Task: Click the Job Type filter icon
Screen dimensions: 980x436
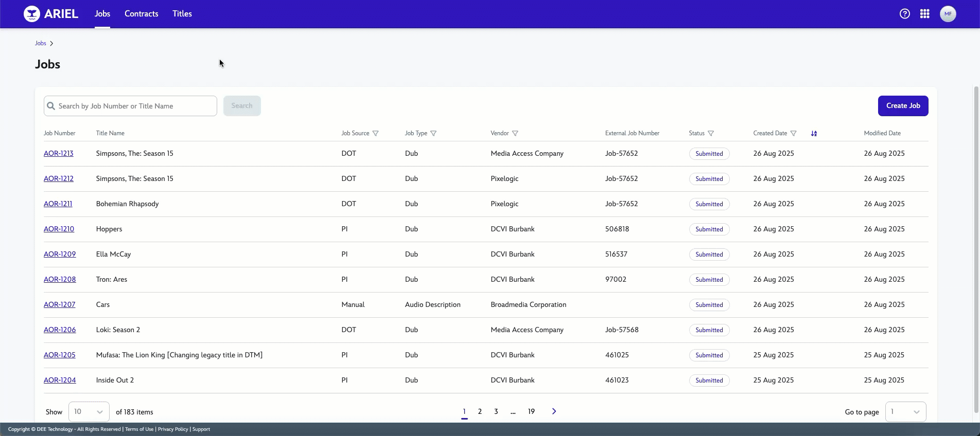Action: coord(433,134)
